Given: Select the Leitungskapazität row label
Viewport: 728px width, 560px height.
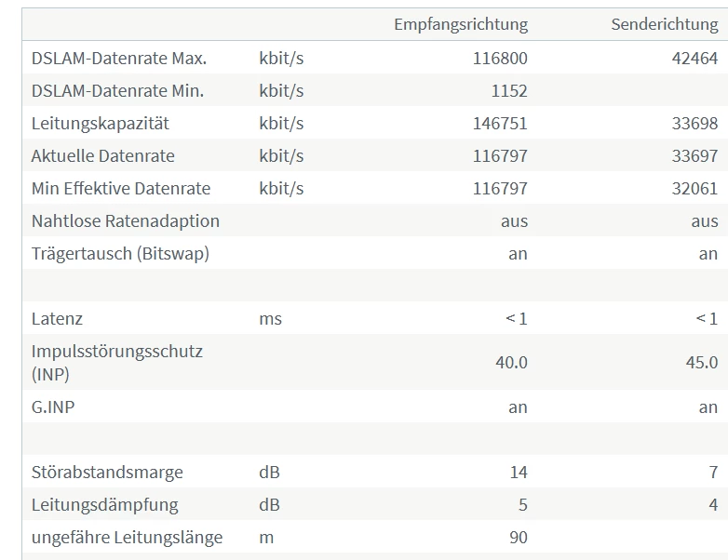Looking at the screenshot, I should [101, 123].
